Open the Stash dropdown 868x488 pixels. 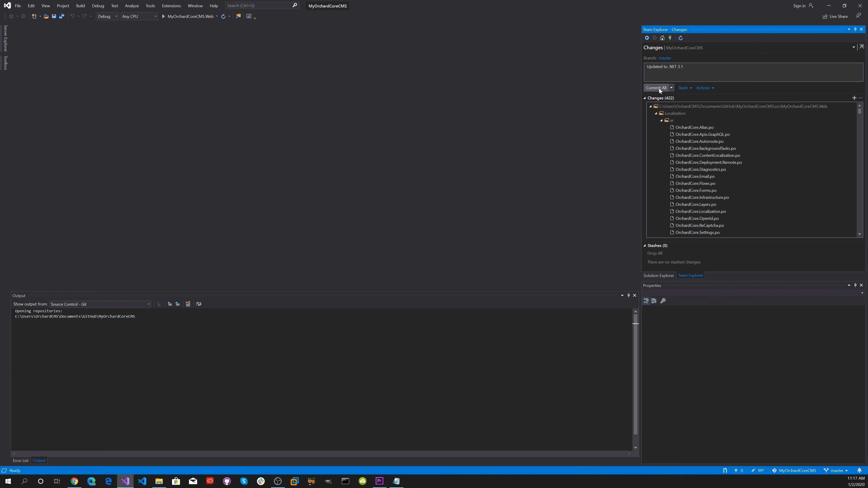685,88
